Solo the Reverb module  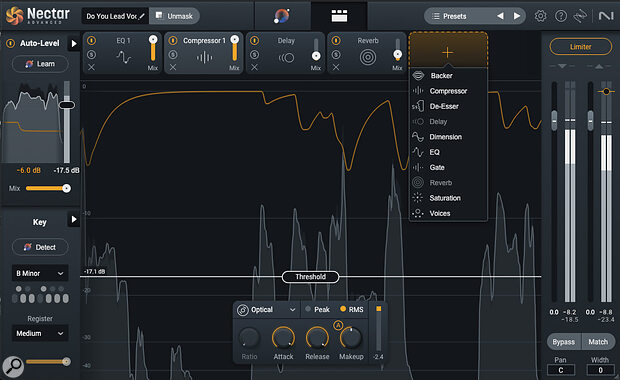coord(336,55)
